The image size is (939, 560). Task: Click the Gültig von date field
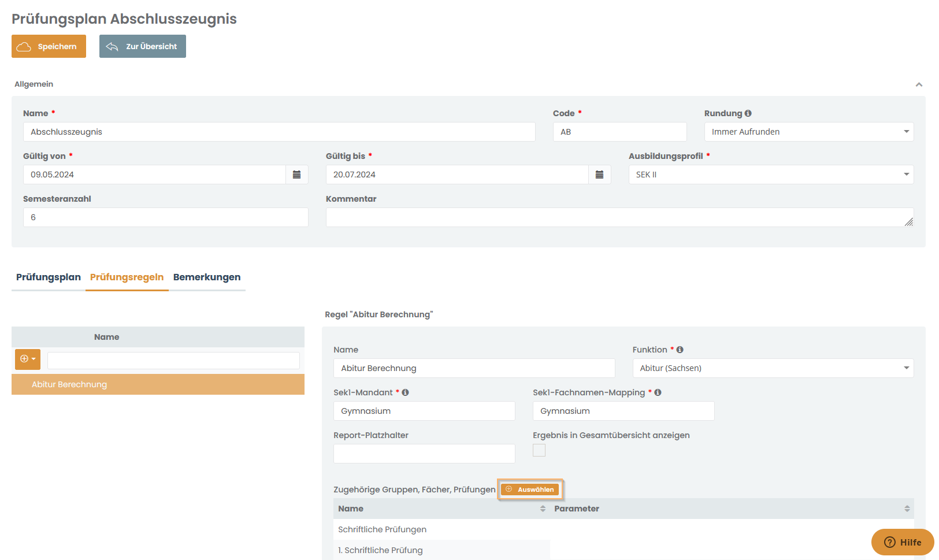point(154,175)
